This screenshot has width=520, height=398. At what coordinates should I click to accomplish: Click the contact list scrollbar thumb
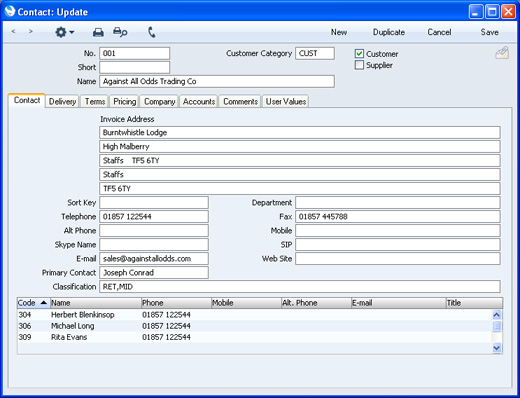[x=497, y=326]
